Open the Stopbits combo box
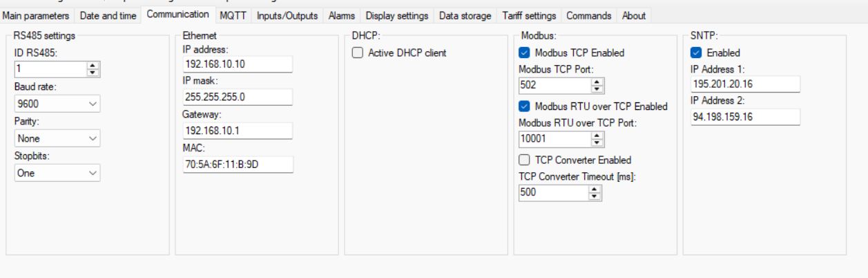This screenshot has width=868, height=278. click(x=57, y=173)
